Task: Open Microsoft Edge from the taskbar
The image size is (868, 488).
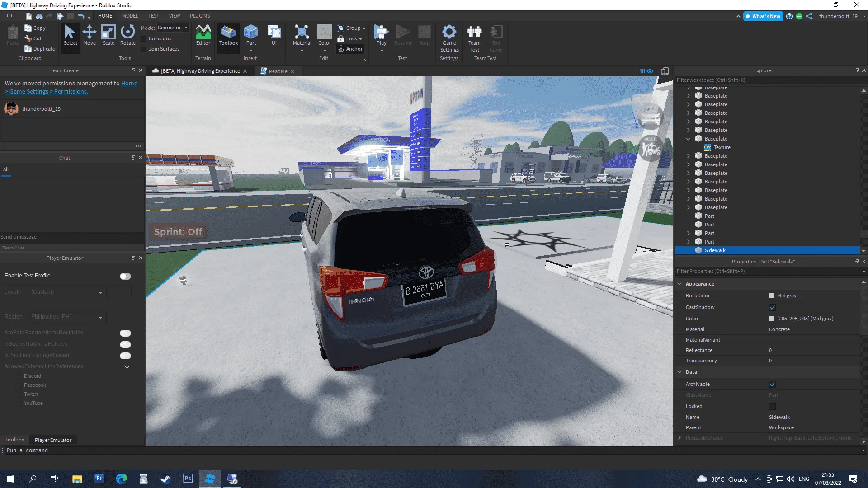Action: pos(122,479)
